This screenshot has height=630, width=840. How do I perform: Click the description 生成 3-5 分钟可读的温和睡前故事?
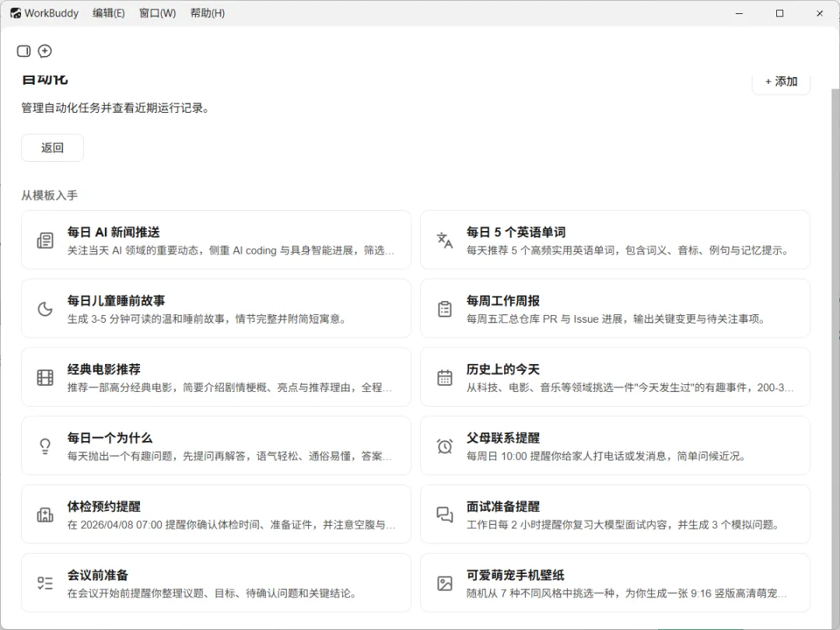[x=207, y=320]
